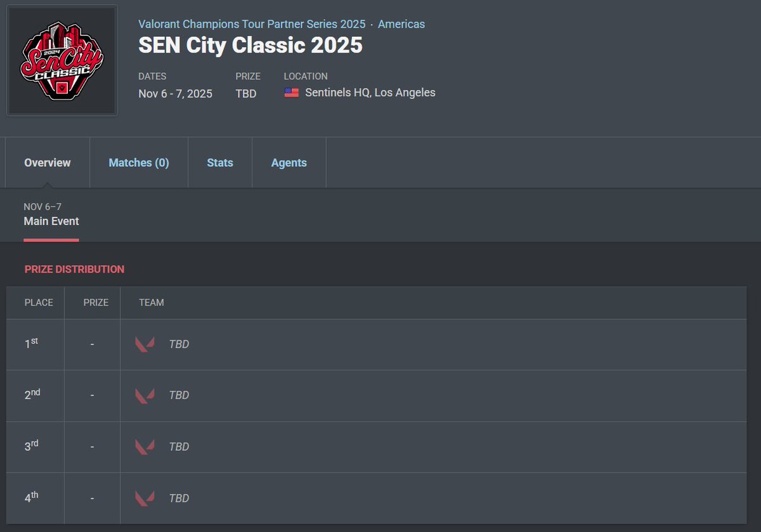761x532 pixels.
Task: Click the United States flag icon
Action: (x=292, y=93)
